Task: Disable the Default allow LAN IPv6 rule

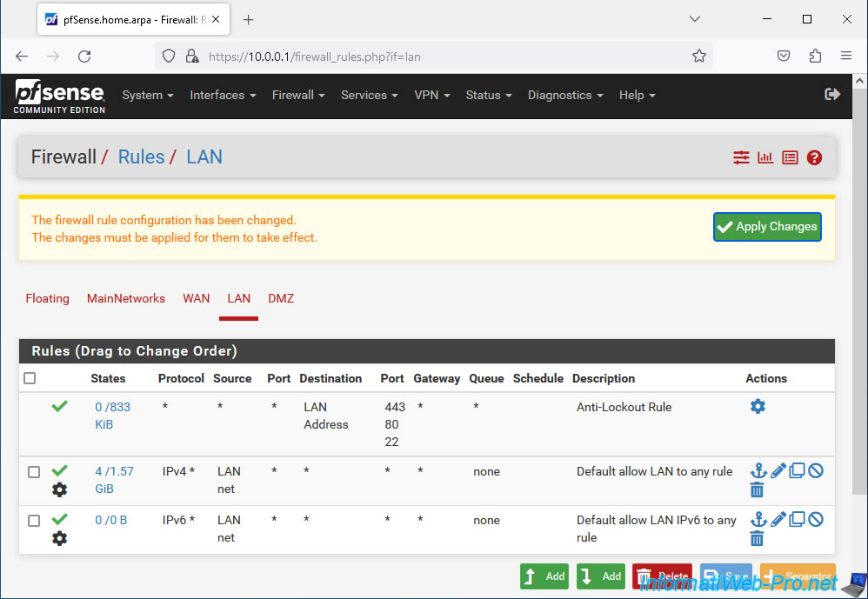Action: pyautogui.click(x=816, y=520)
